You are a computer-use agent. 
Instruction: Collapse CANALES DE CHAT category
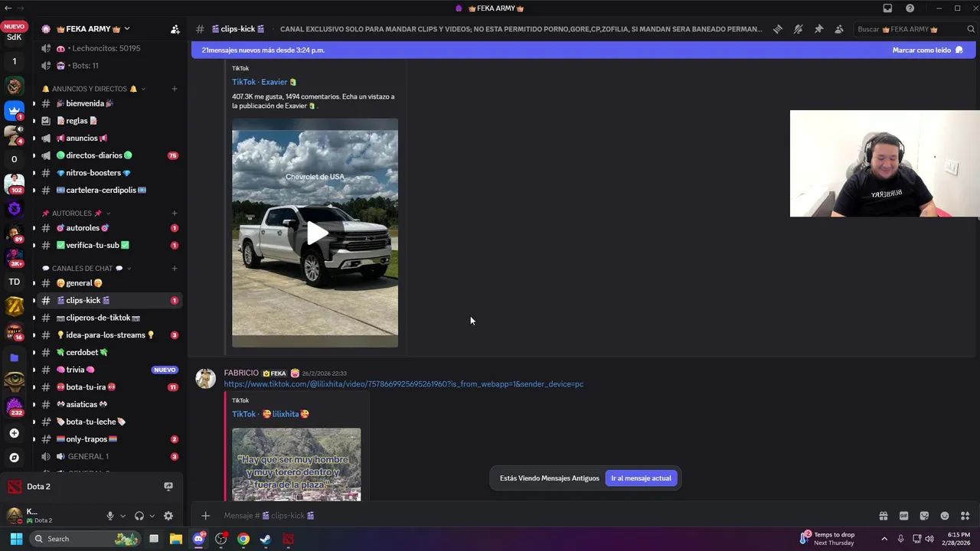coord(87,269)
